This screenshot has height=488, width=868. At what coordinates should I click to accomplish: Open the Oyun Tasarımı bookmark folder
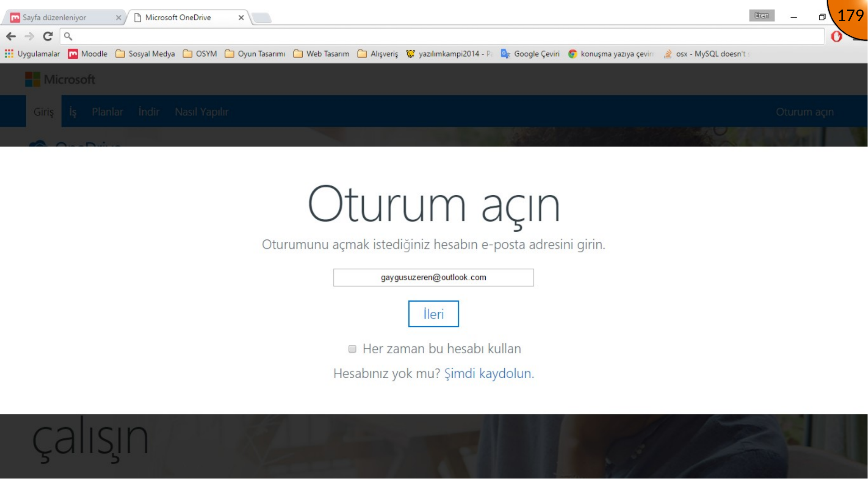click(255, 54)
